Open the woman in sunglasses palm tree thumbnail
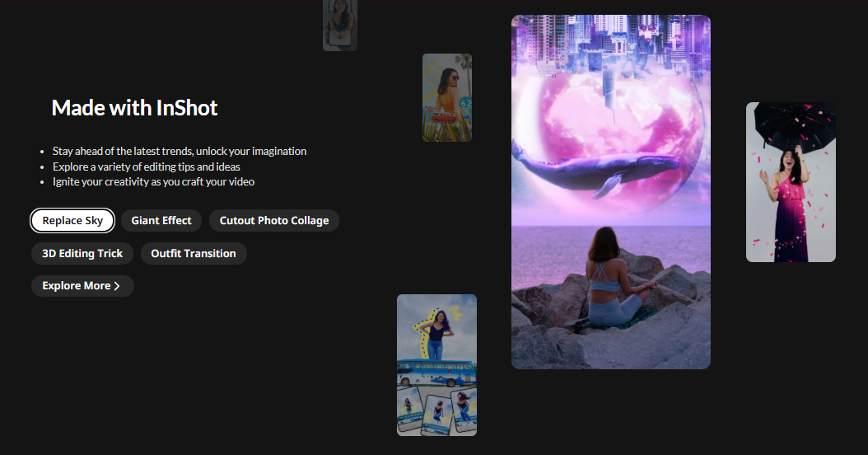 pyautogui.click(x=447, y=97)
